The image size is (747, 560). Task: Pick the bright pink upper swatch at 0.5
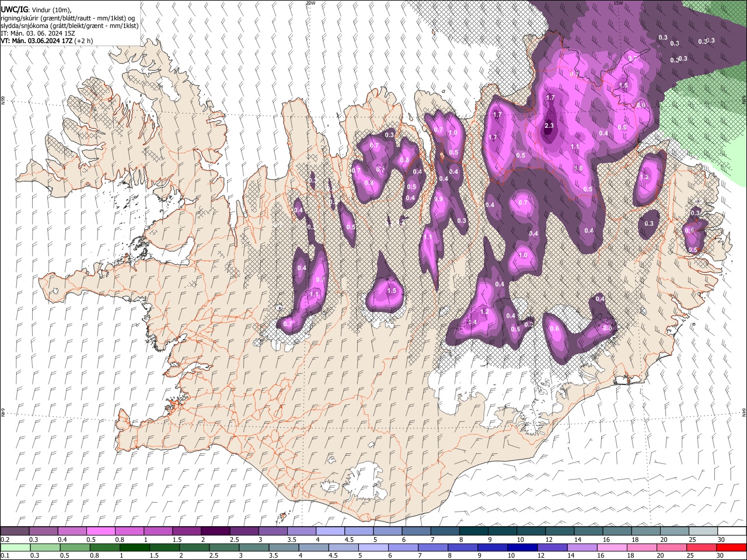click(x=100, y=531)
